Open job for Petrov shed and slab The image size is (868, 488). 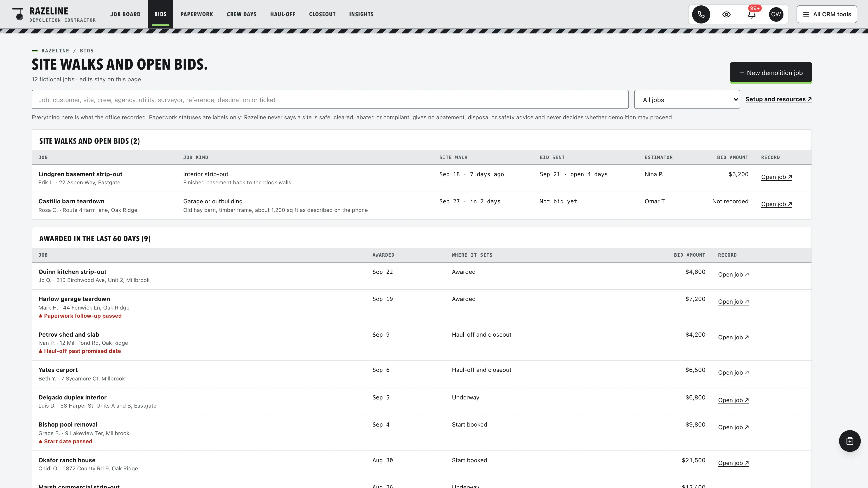tap(733, 337)
